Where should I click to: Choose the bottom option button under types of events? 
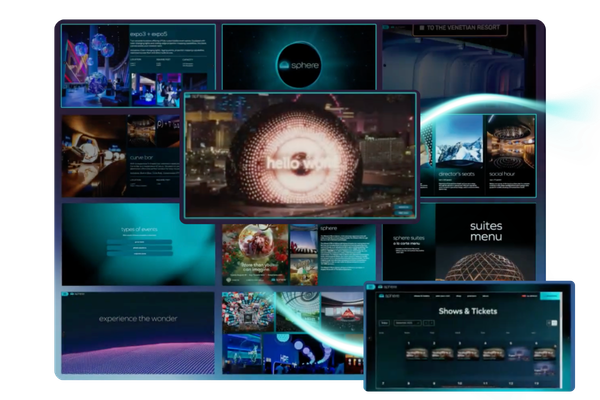[139, 253]
